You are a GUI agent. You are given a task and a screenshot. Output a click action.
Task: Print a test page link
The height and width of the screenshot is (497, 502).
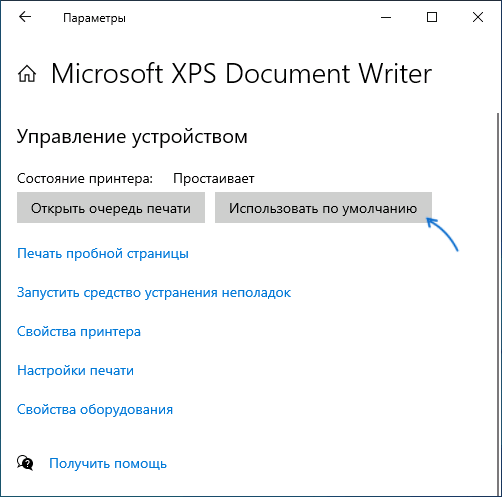coord(103,254)
